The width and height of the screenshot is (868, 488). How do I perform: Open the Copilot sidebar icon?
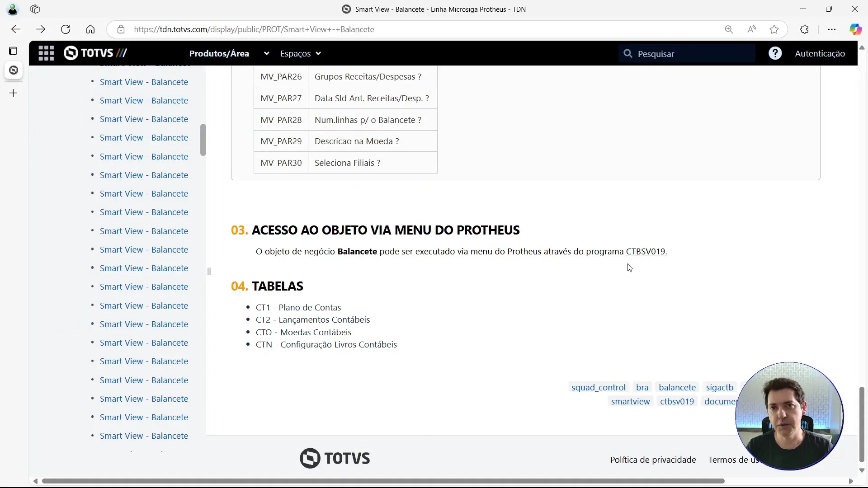click(855, 29)
